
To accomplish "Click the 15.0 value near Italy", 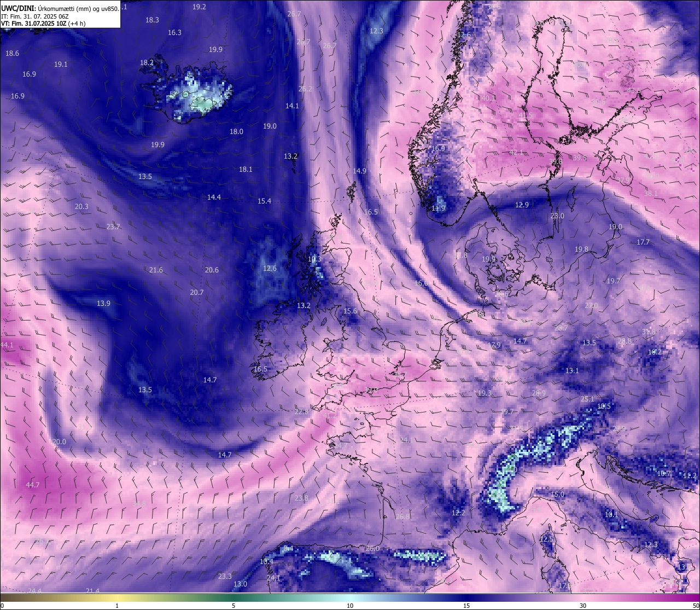I will click(557, 494).
